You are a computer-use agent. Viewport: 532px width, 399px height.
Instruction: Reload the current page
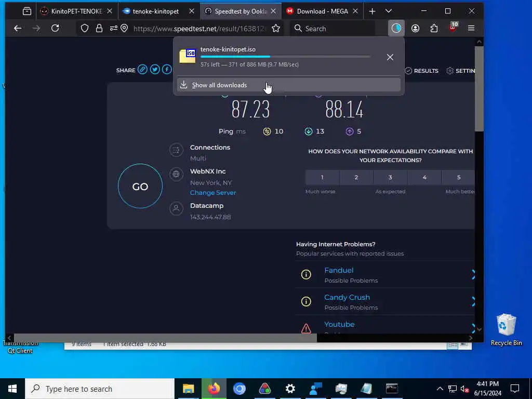point(55,28)
